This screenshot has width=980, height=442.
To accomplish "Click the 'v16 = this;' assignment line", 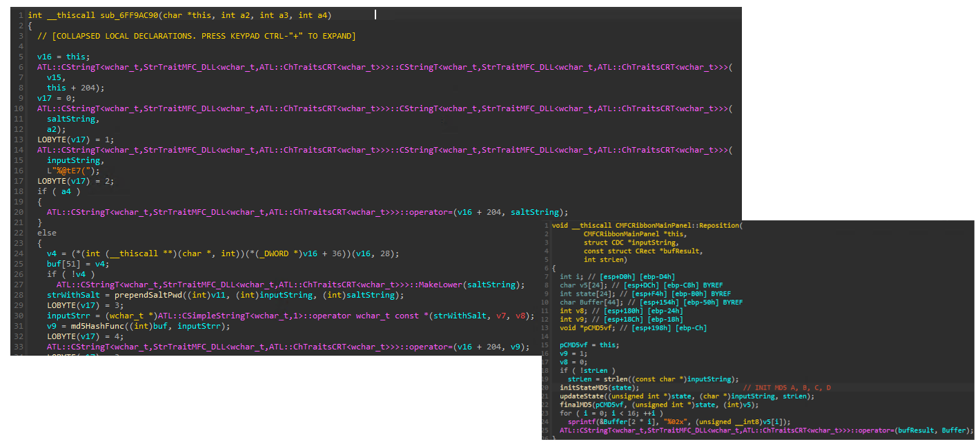I will 63,57.
